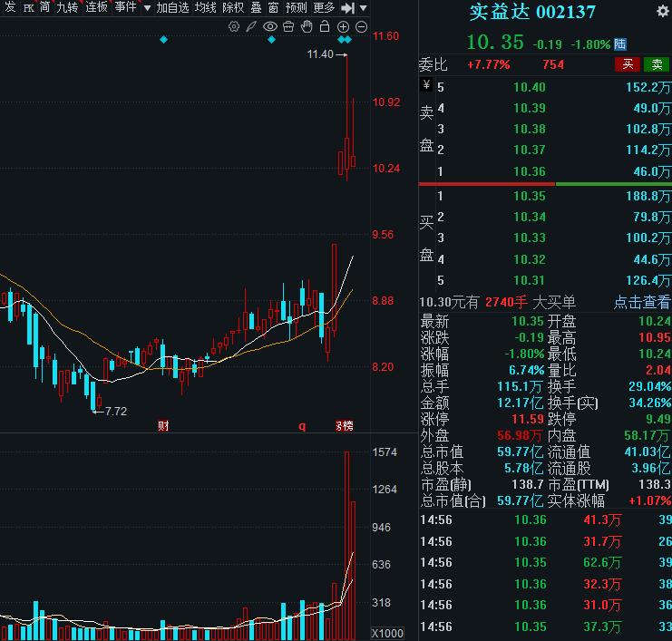Click 点击查看 link for large orders
The image size is (672, 641).
[641, 302]
